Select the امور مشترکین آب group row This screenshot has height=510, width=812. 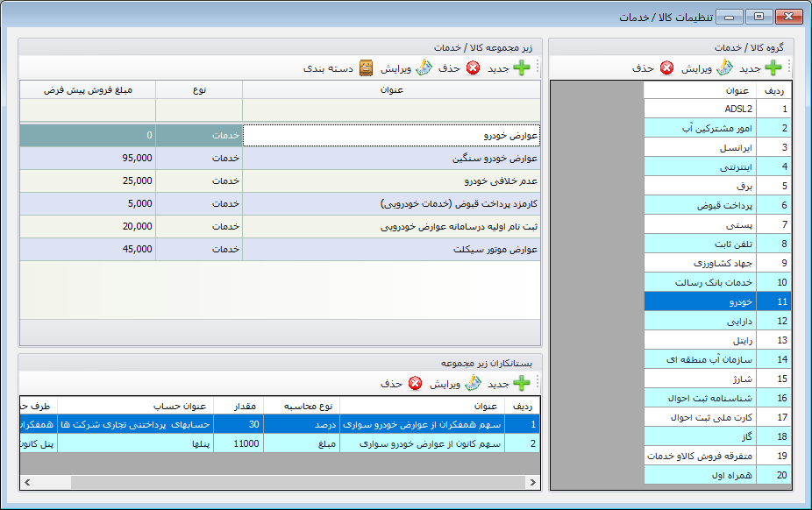tap(717, 128)
